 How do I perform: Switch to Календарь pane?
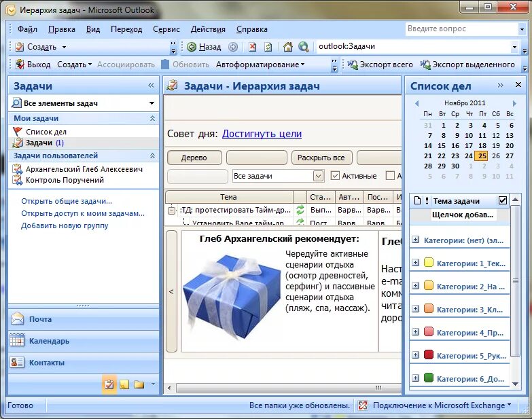click(84, 341)
